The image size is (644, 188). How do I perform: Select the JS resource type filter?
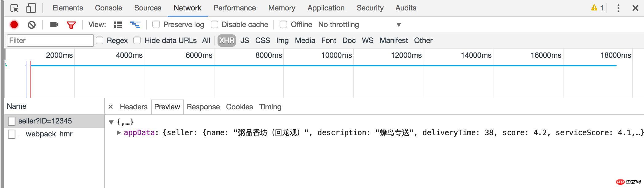pos(245,40)
